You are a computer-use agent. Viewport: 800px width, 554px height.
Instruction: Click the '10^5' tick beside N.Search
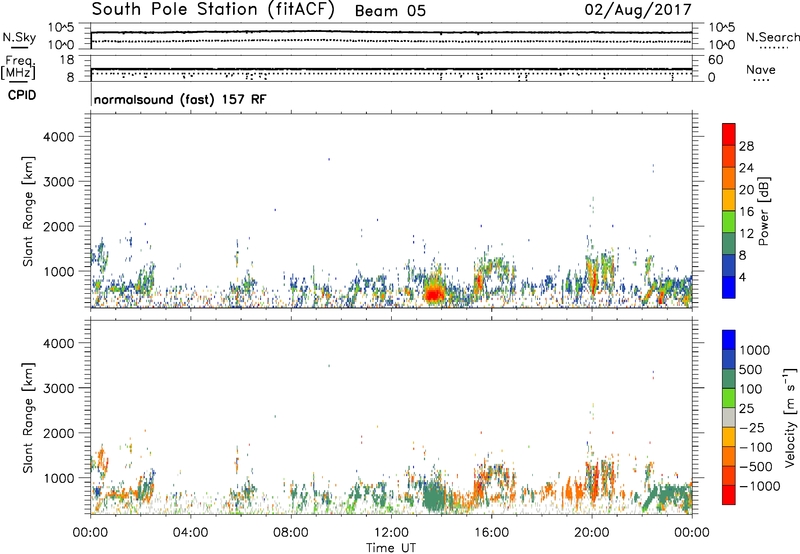pos(721,28)
